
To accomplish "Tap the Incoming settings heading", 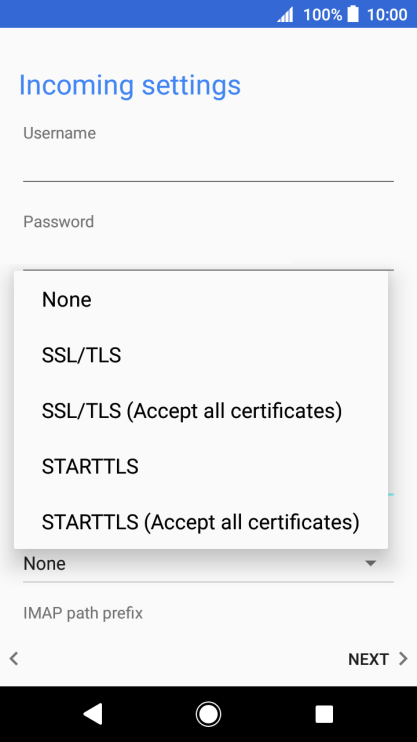I will (130, 85).
